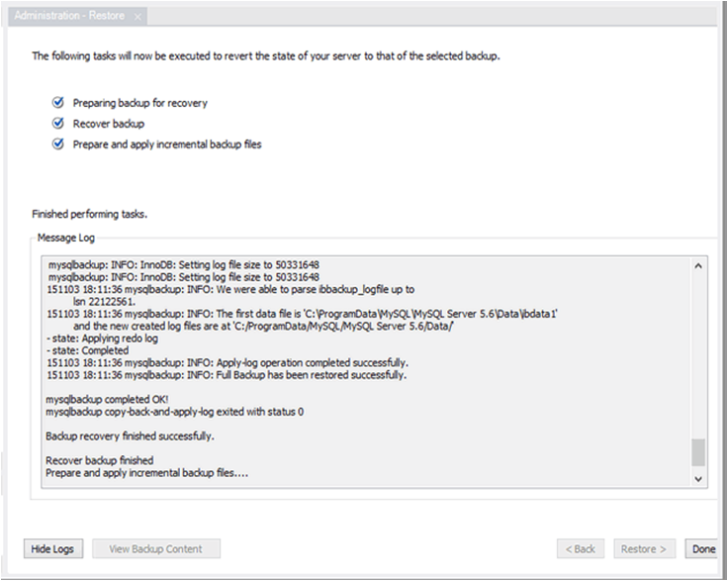Click the checkmark beside Preparing backup for recovery
Screen dimensions: 728x581
pyautogui.click(x=58, y=102)
